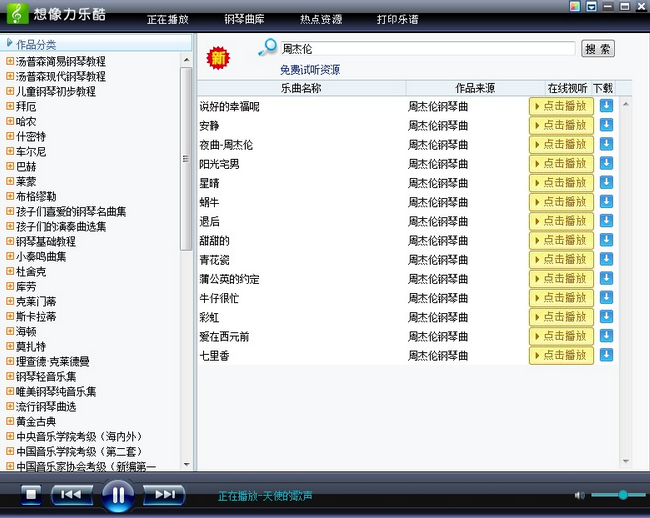Screen dimensions: 650x518
Task: Click the 正在播放-天使的歌声 status text
Action: (265, 496)
